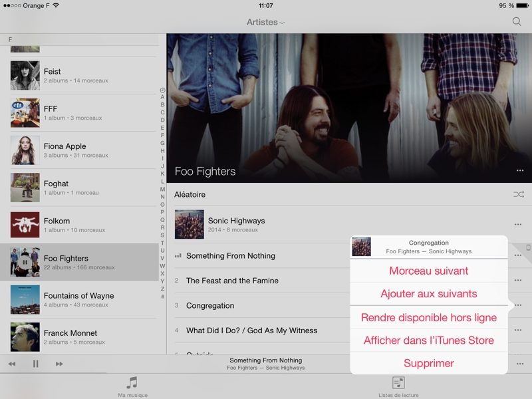Open more options on Foo Fighters banner
The width and height of the screenshot is (532, 399).
pos(520,170)
